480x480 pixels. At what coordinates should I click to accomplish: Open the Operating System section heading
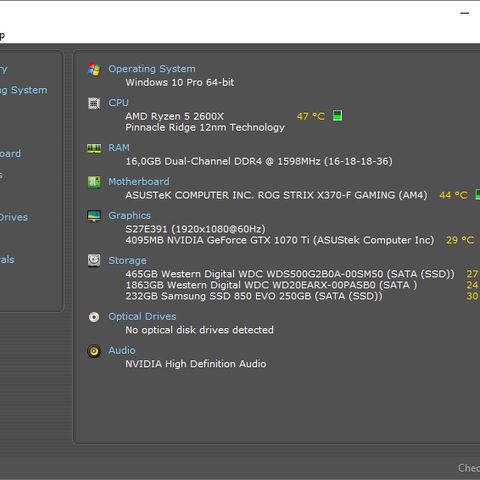coord(152,69)
